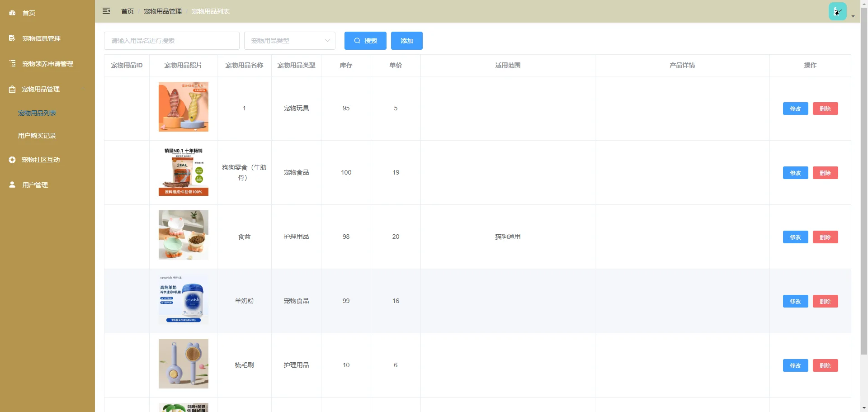Click the user avatar in the header
The width and height of the screenshot is (868, 412).
pos(837,11)
